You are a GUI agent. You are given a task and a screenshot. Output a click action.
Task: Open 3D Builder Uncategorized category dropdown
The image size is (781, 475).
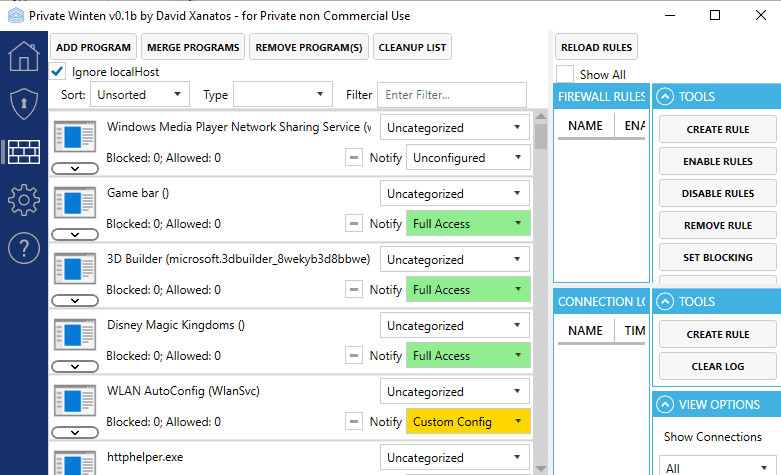coord(455,259)
